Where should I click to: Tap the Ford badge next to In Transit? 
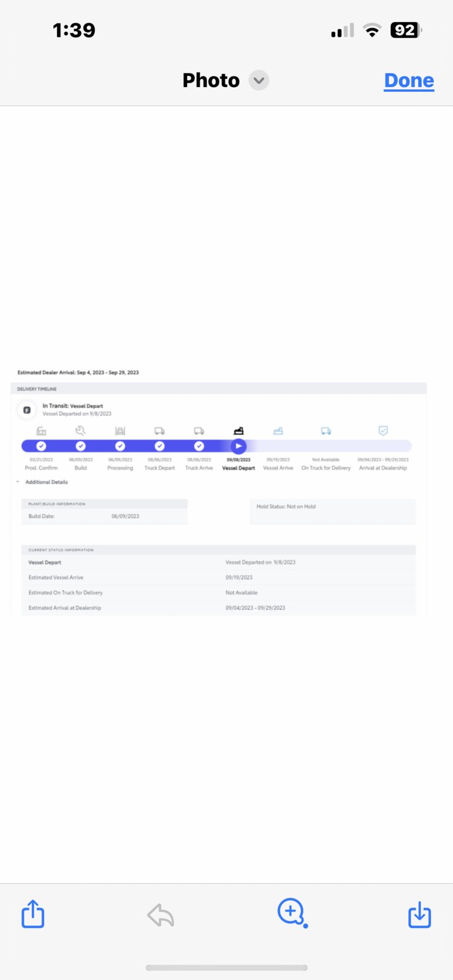tap(27, 410)
